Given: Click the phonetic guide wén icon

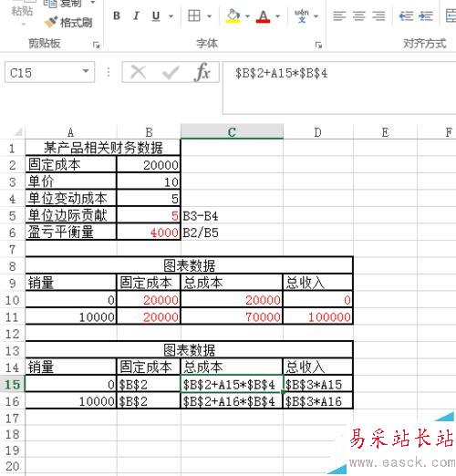Looking at the screenshot, I should coord(301,16).
